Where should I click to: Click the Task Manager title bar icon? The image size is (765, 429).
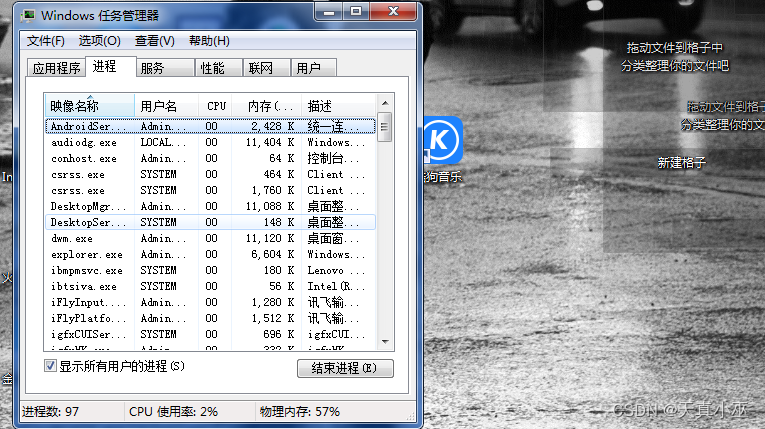(x=28, y=16)
